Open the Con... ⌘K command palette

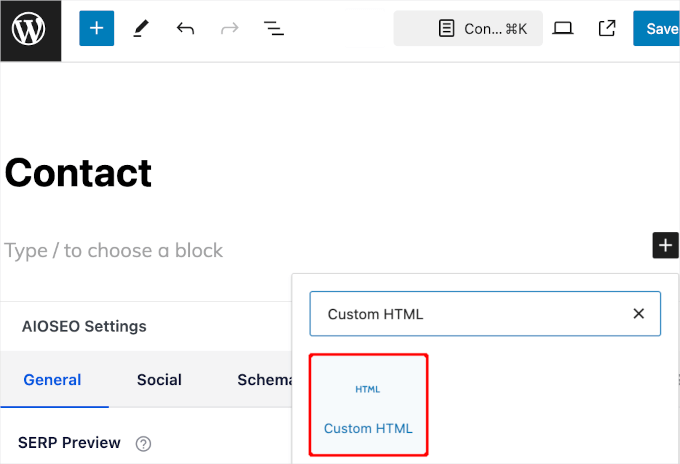[x=468, y=29]
